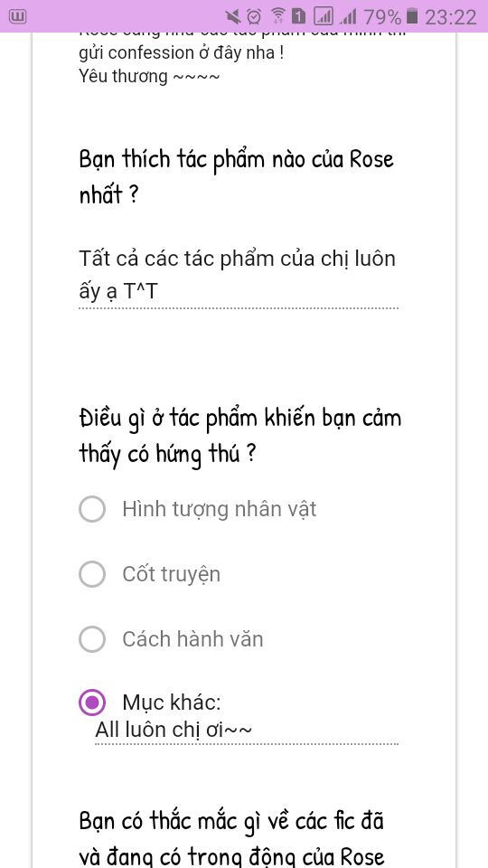Tap the battery icon in status bar

(412, 16)
